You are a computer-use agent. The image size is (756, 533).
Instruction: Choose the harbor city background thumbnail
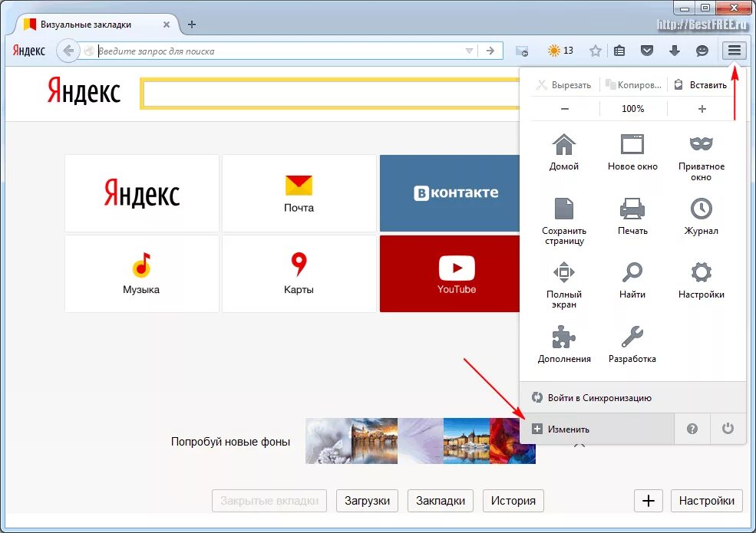coord(467,441)
